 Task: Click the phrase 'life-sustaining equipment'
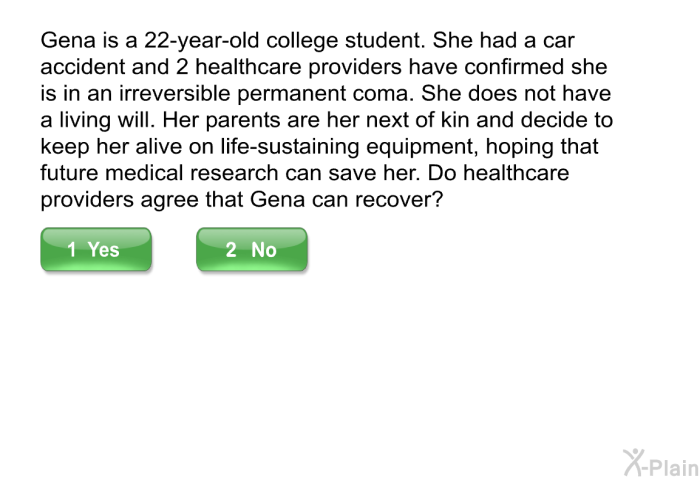350,147
